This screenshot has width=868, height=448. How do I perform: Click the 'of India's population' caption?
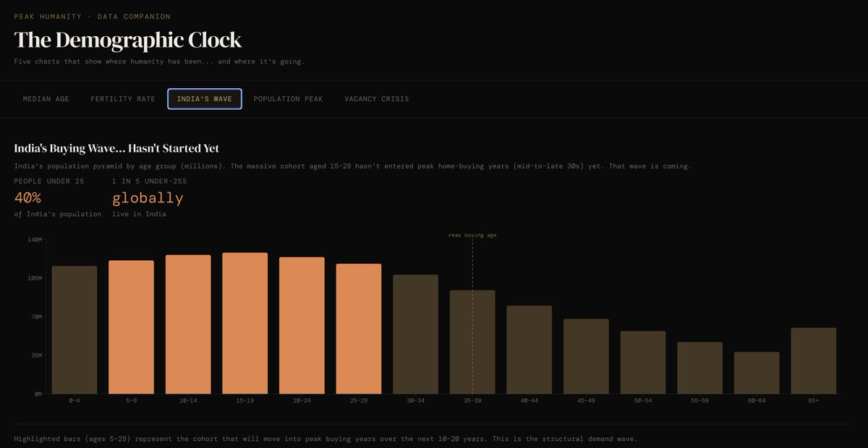[58, 215]
